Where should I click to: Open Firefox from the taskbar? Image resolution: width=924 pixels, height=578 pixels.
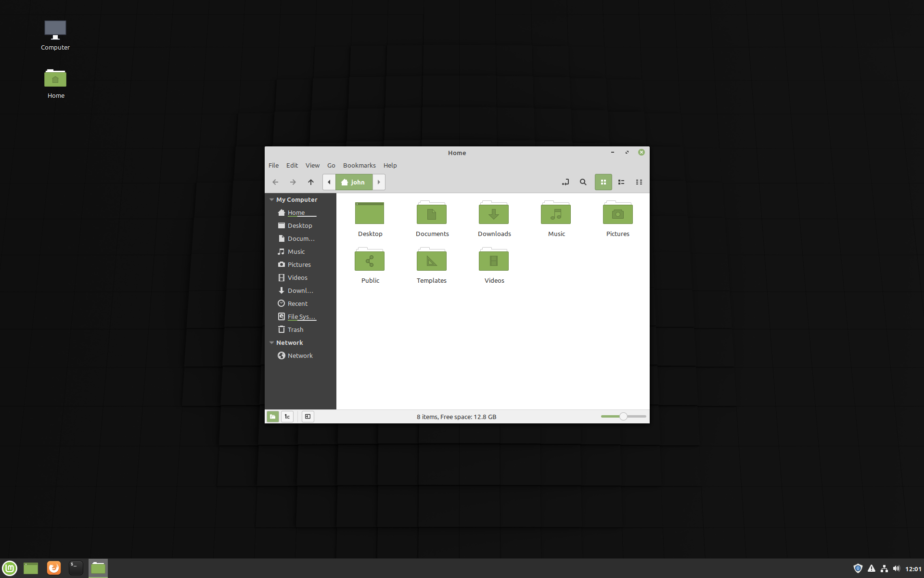53,568
